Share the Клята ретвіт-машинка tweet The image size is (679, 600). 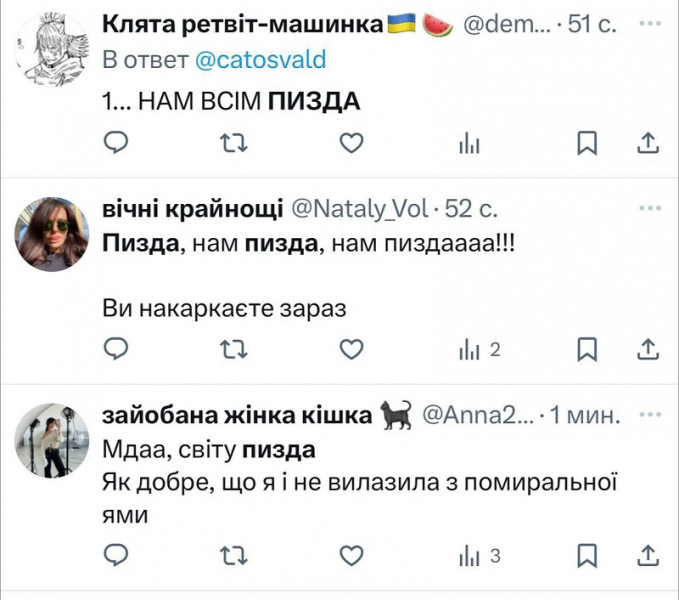647,144
